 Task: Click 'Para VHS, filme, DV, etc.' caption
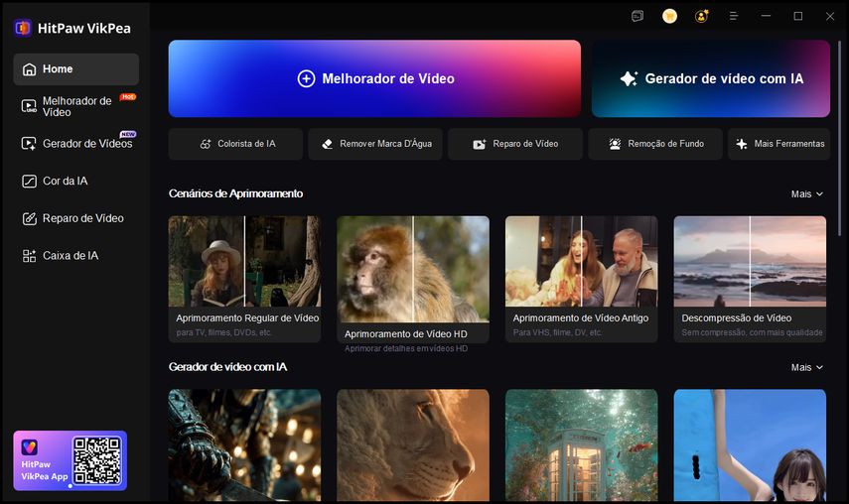(558, 332)
